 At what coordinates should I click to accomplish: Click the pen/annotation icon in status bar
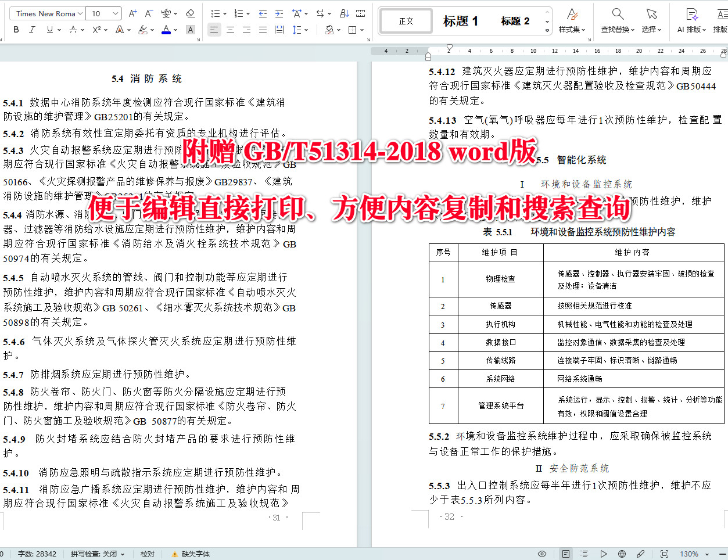(x=640, y=554)
